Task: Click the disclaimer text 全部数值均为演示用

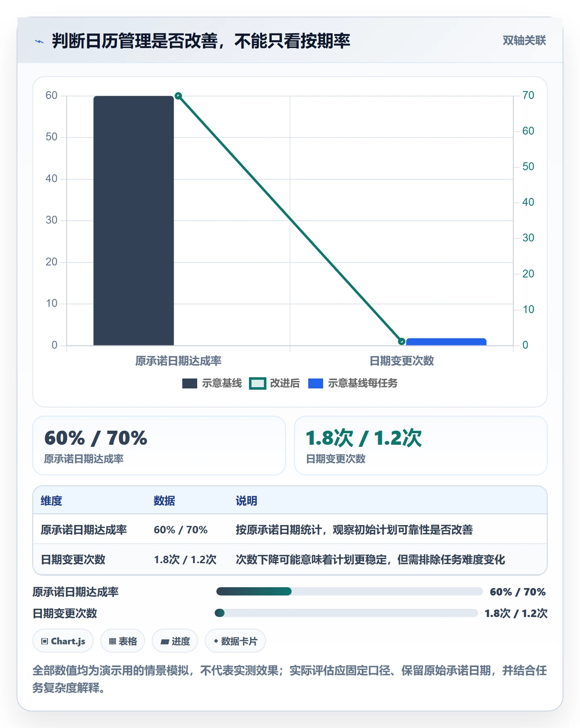Action: [x=290, y=679]
